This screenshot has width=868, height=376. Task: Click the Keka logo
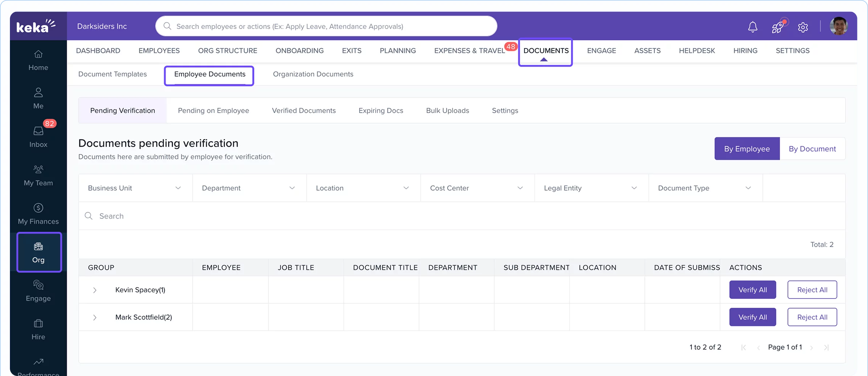(36, 26)
